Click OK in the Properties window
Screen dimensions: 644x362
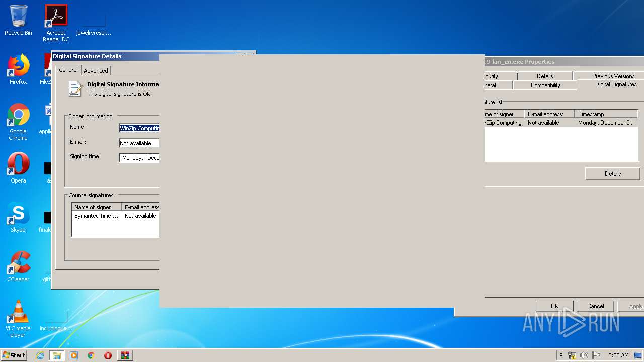[x=554, y=306]
